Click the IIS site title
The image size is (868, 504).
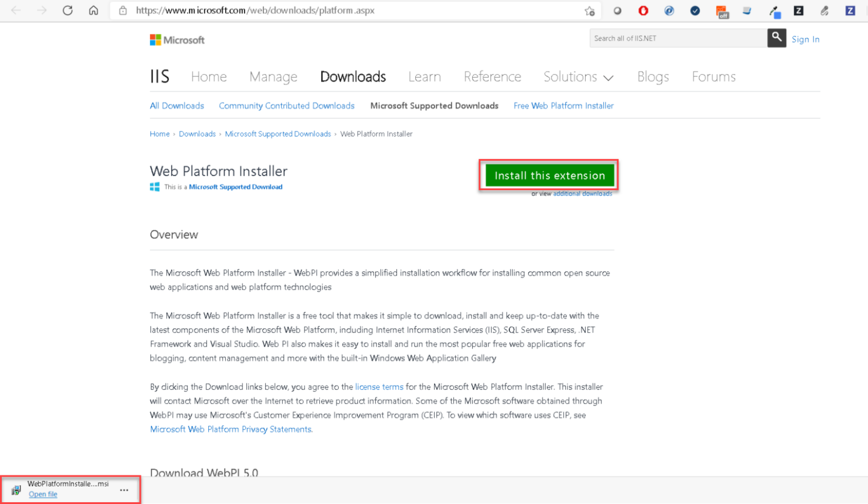click(x=160, y=77)
